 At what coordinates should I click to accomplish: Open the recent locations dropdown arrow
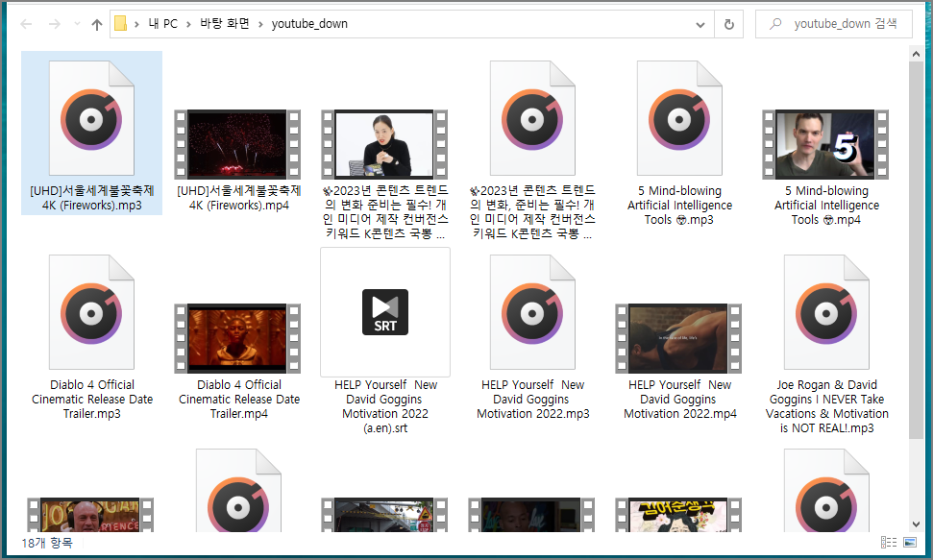[x=77, y=24]
